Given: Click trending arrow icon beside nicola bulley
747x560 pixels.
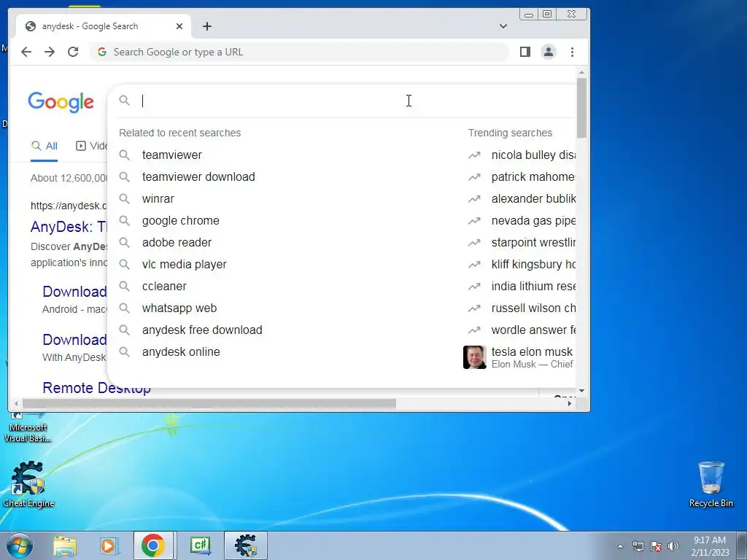Looking at the screenshot, I should tap(474, 155).
